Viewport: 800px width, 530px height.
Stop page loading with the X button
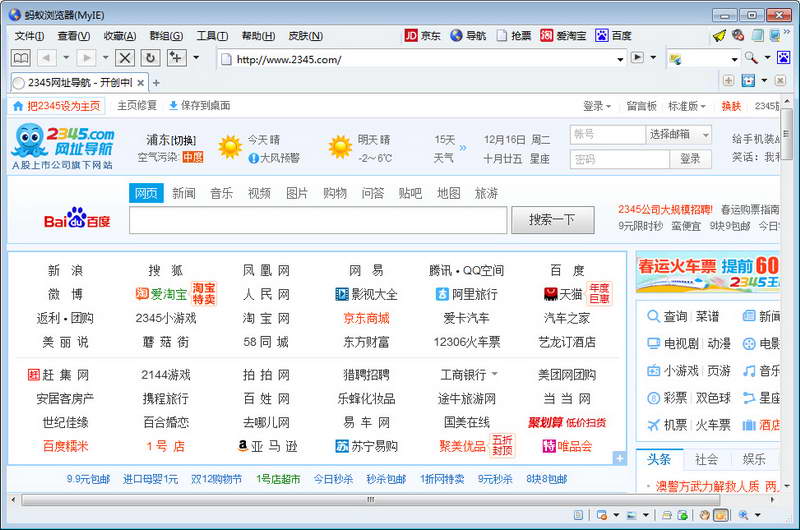click(x=125, y=58)
